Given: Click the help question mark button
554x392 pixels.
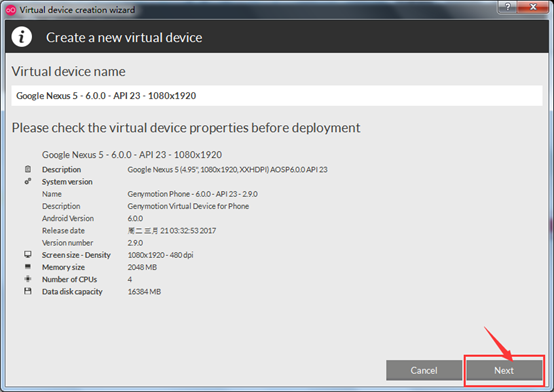Looking at the screenshot, I should tap(507, 7).
